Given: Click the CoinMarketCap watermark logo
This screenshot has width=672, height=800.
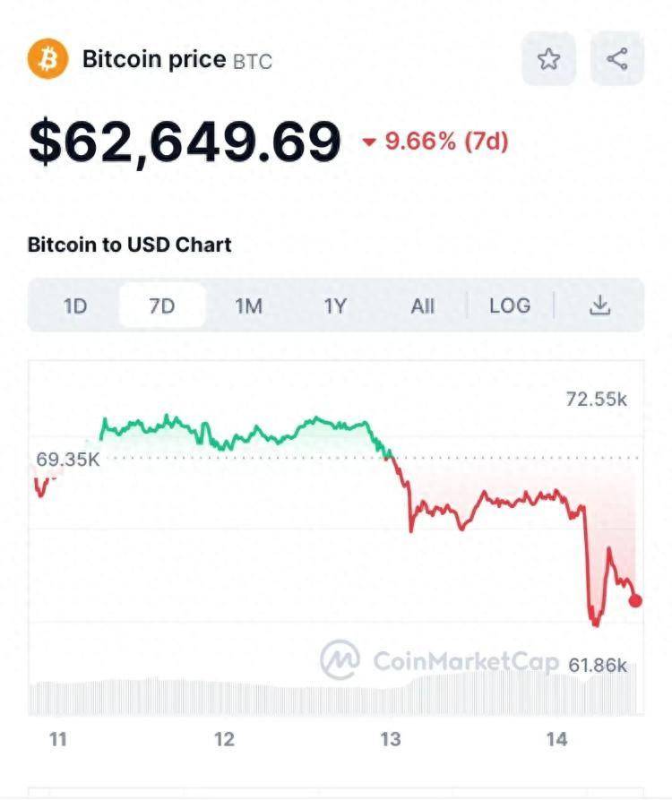Looking at the screenshot, I should click(x=340, y=660).
